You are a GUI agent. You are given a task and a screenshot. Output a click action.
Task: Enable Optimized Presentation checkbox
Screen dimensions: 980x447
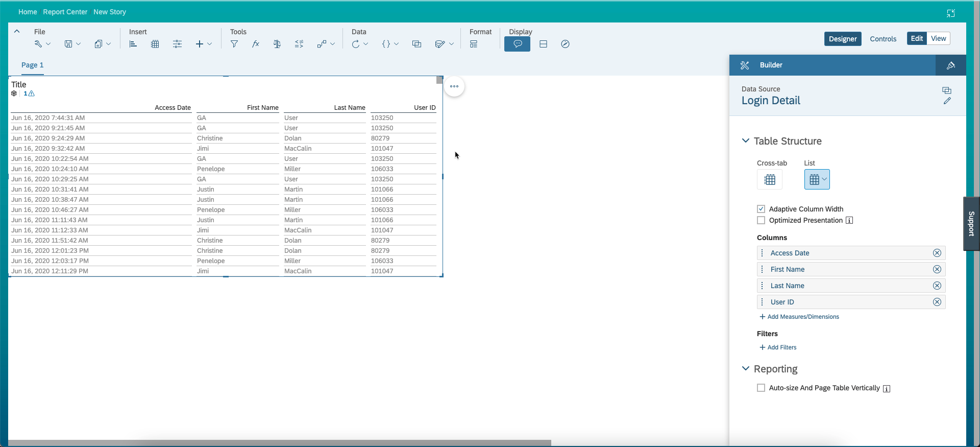pos(761,220)
